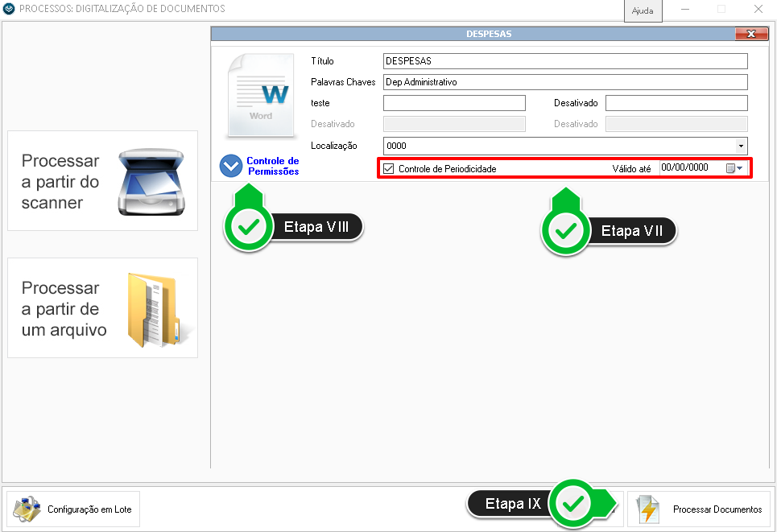Click the enabled Desativado input field
777x532 pixels.
tap(676, 103)
